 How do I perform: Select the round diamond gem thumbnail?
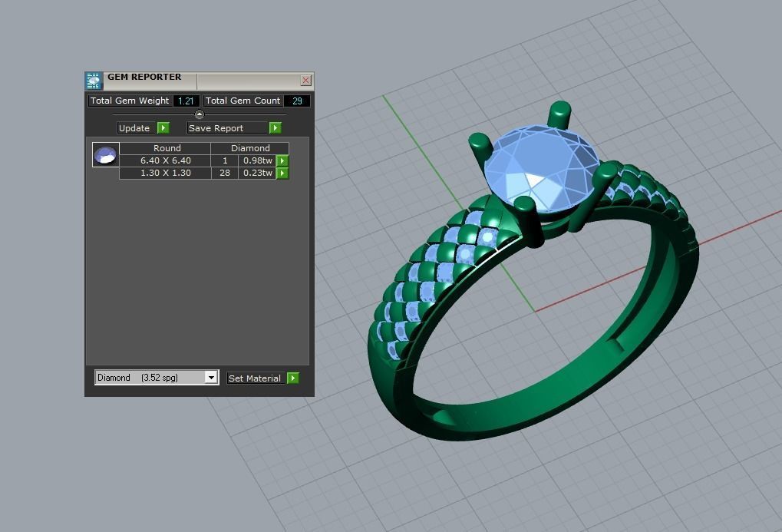106,155
